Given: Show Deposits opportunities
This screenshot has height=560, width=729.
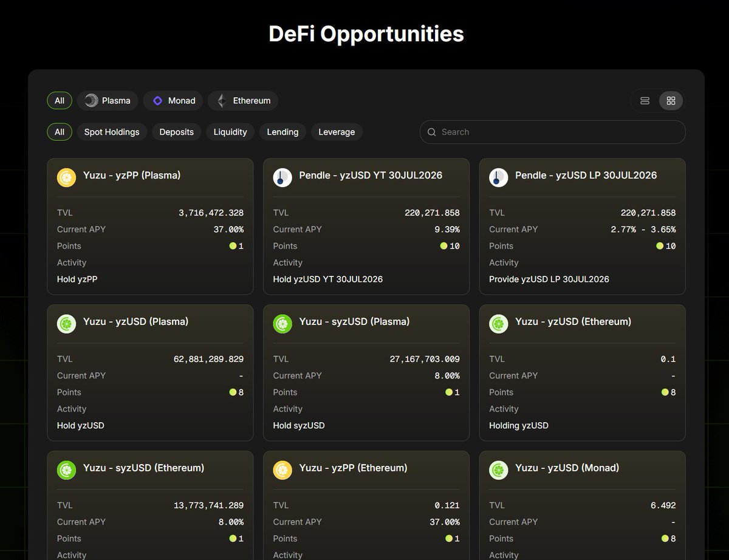Looking at the screenshot, I should click(x=177, y=132).
